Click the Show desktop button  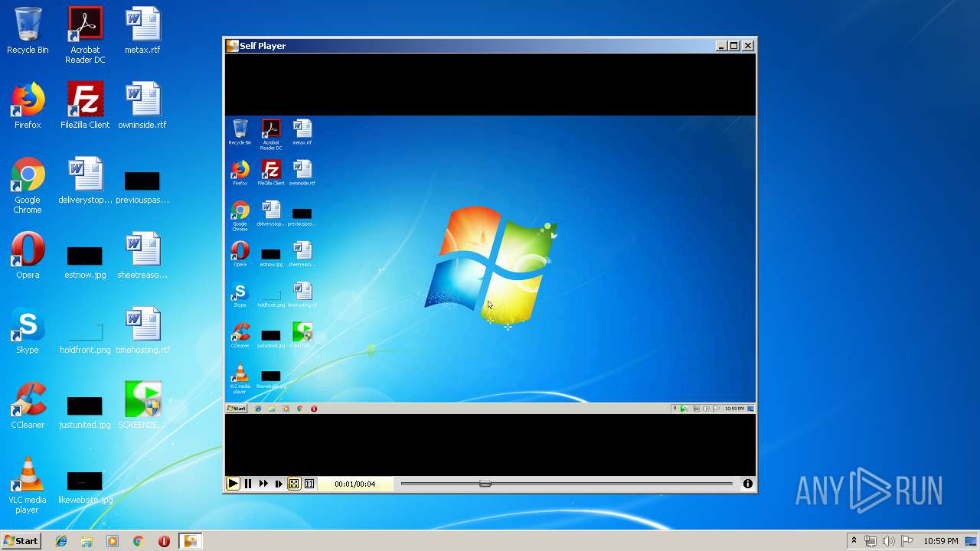(x=972, y=541)
